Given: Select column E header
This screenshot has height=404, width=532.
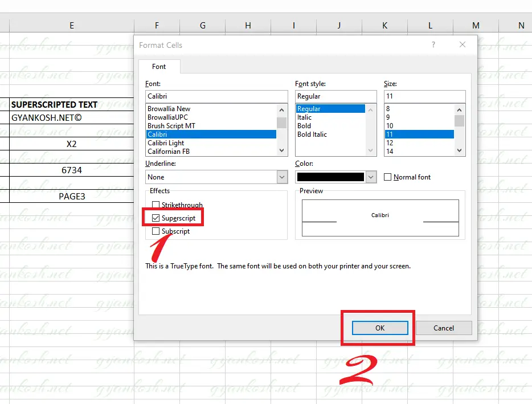Looking at the screenshot, I should (x=72, y=26).
